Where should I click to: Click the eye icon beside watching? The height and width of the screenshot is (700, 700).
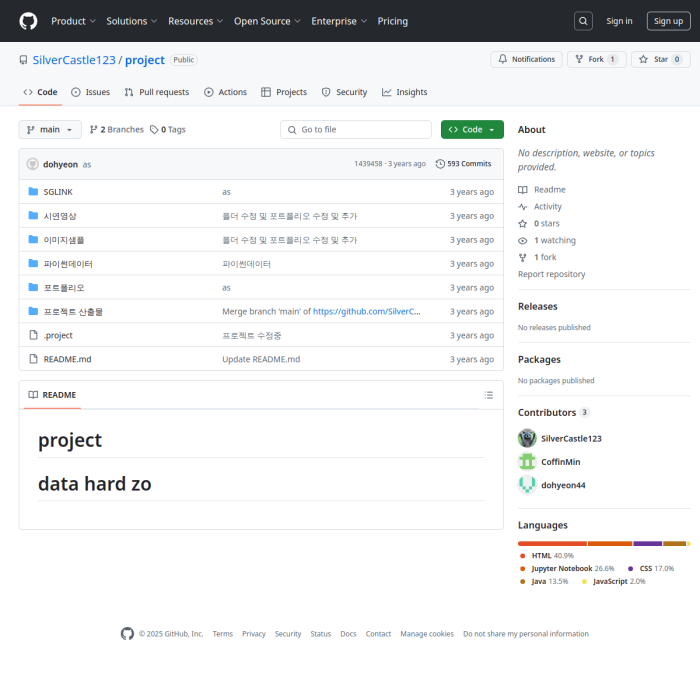tap(522, 241)
